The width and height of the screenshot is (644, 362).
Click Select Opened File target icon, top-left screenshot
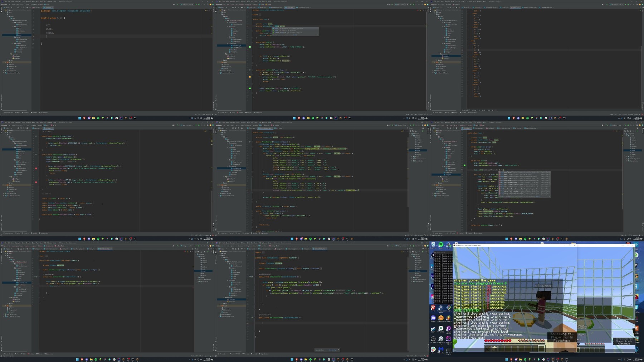click(x=18, y=8)
